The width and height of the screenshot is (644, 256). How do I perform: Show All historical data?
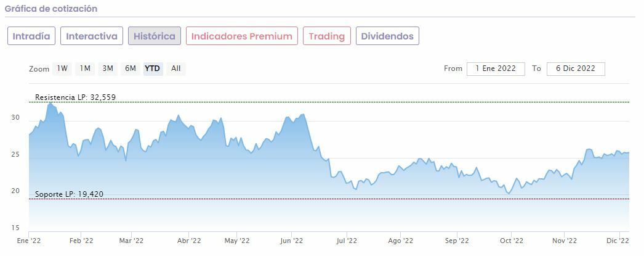176,68
